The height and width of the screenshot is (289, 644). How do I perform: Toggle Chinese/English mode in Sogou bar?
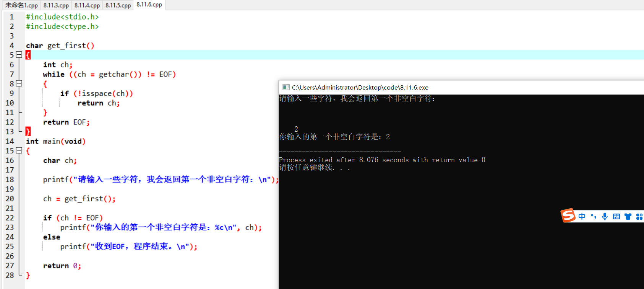[x=582, y=216]
